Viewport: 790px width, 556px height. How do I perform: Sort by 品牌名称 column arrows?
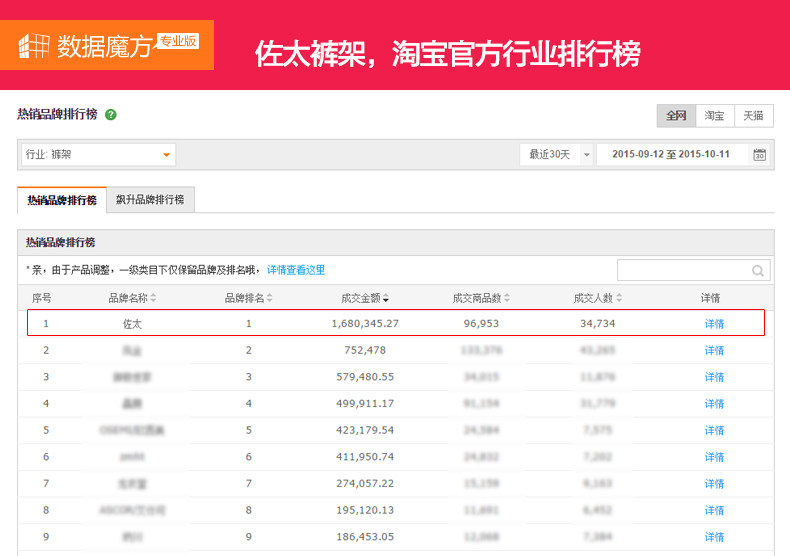click(x=154, y=298)
